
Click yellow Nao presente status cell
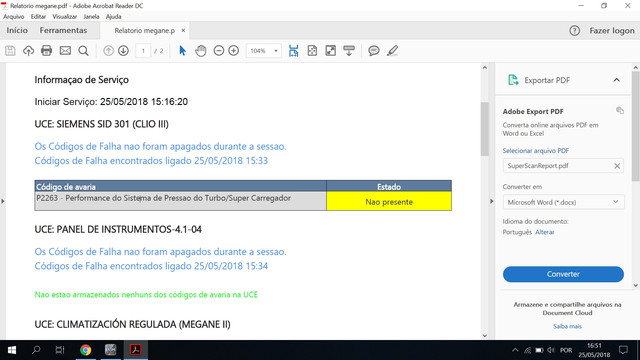(389, 202)
